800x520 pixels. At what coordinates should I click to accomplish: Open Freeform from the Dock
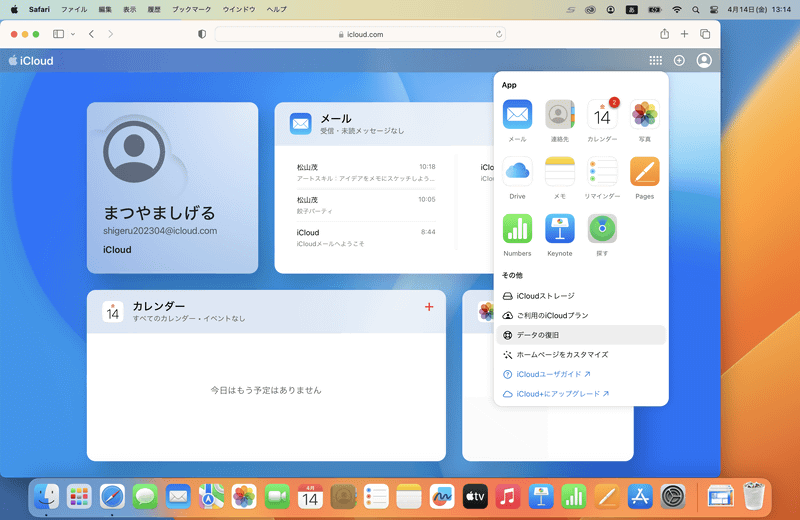click(442, 497)
